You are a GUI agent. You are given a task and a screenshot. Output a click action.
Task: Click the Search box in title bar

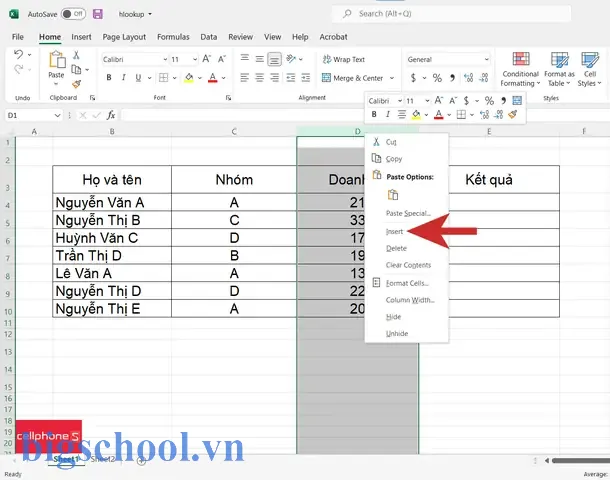(x=451, y=14)
